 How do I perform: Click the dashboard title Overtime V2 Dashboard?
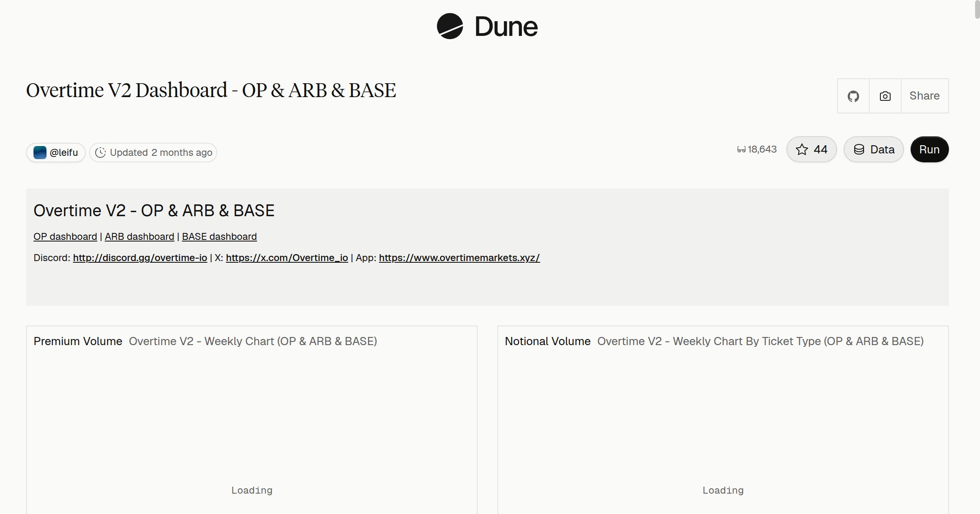[x=211, y=90]
